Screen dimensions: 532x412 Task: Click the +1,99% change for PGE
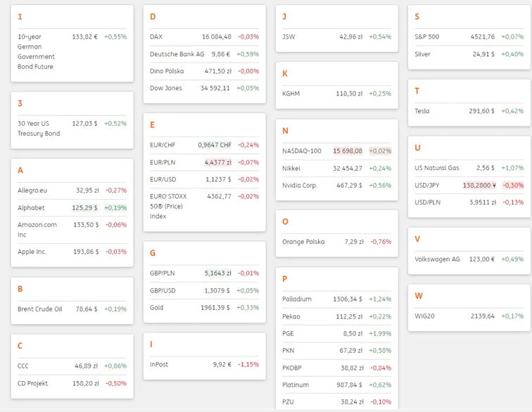pyautogui.click(x=380, y=333)
